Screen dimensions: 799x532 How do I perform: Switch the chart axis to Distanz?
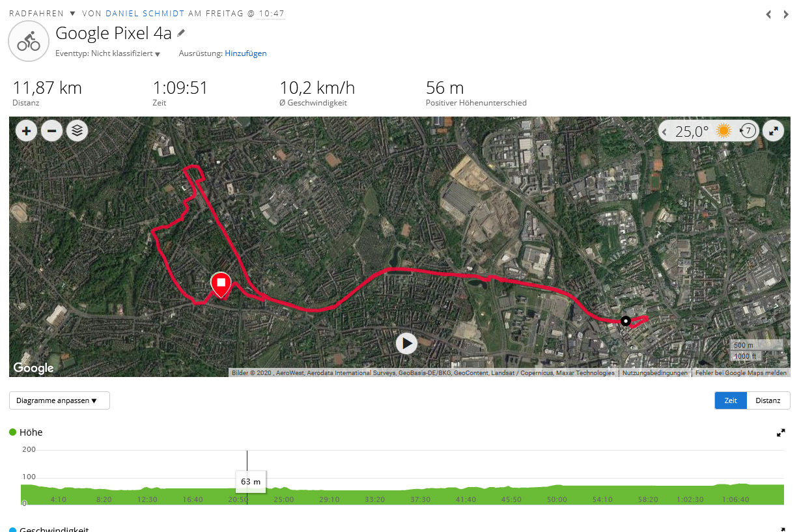pyautogui.click(x=768, y=400)
